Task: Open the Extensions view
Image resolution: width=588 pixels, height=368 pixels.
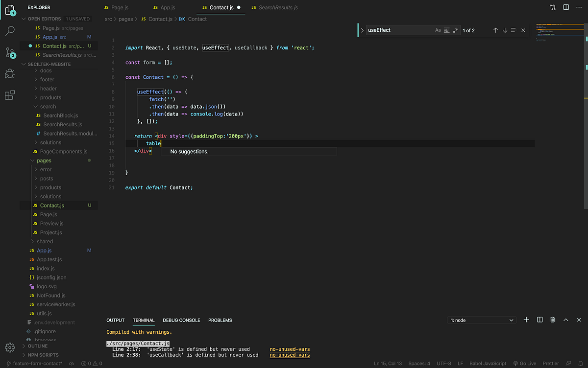Action: pyautogui.click(x=10, y=96)
